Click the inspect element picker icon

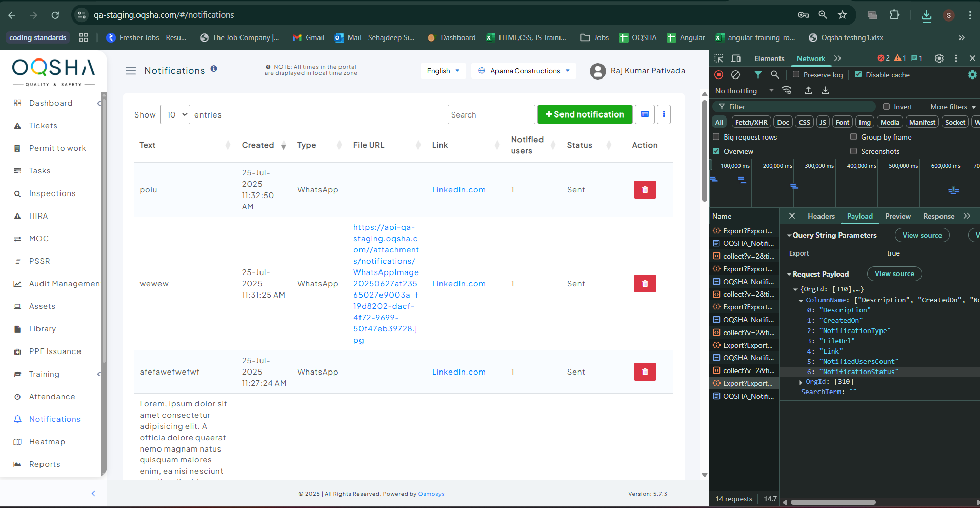pos(719,58)
